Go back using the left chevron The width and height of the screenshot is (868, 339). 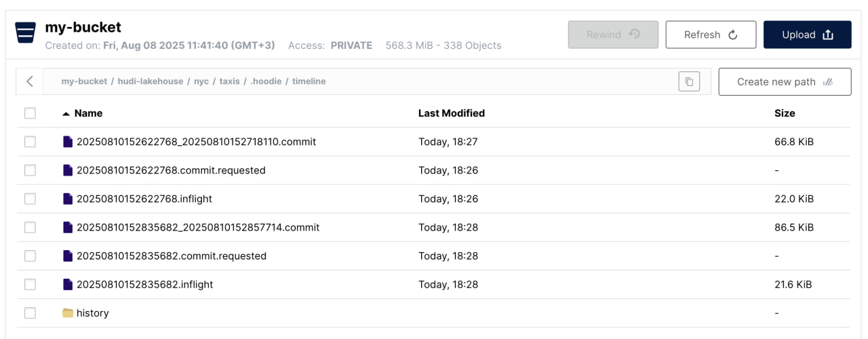30,81
